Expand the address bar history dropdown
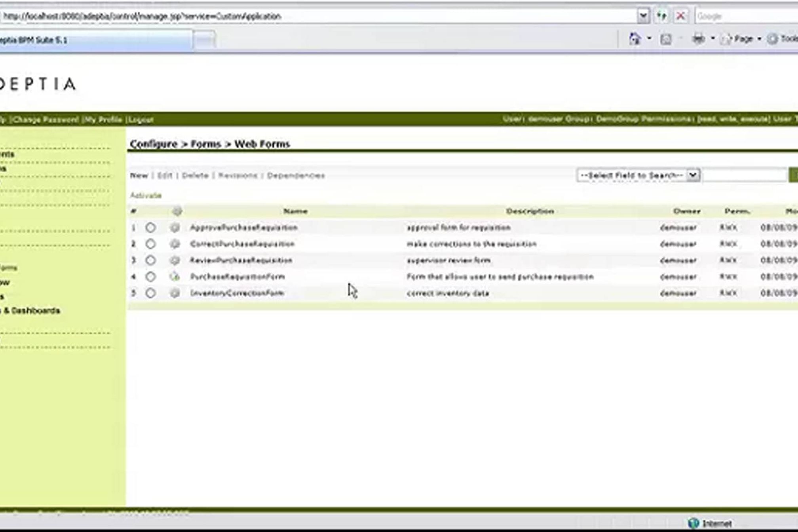Viewport: 798px width, 532px height. (643, 16)
